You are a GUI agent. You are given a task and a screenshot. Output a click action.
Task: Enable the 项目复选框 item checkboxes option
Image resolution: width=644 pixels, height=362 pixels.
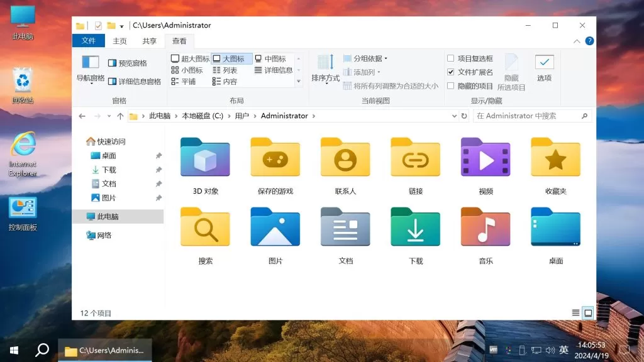[x=451, y=57]
